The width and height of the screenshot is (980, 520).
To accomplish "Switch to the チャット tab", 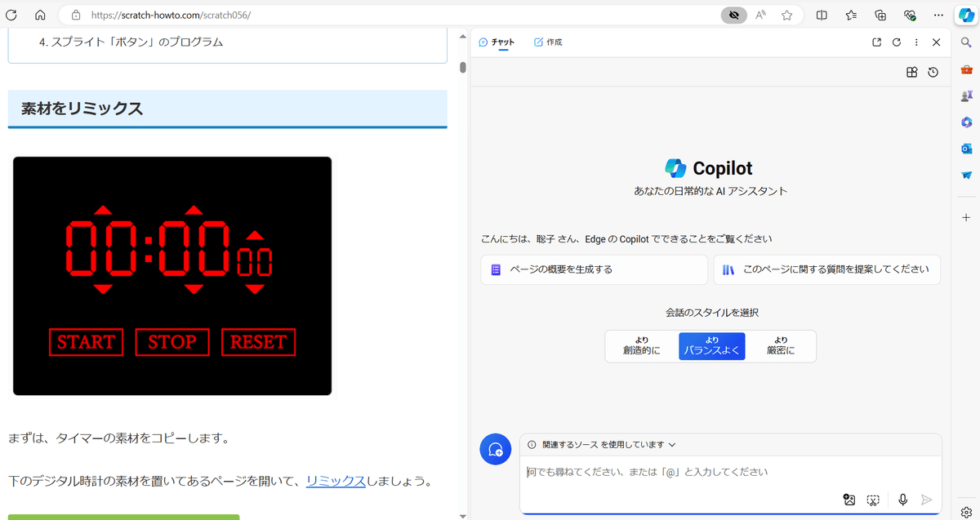I will coord(497,42).
